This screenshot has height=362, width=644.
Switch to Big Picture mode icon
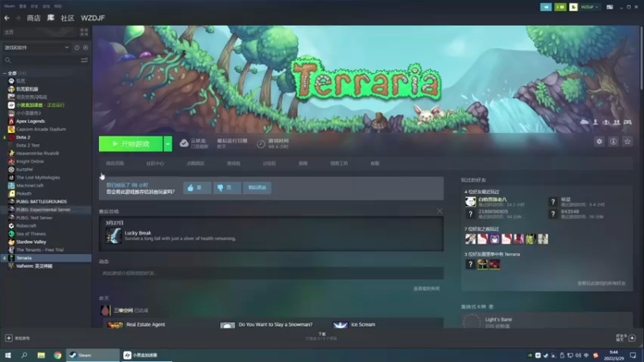coord(610,7)
